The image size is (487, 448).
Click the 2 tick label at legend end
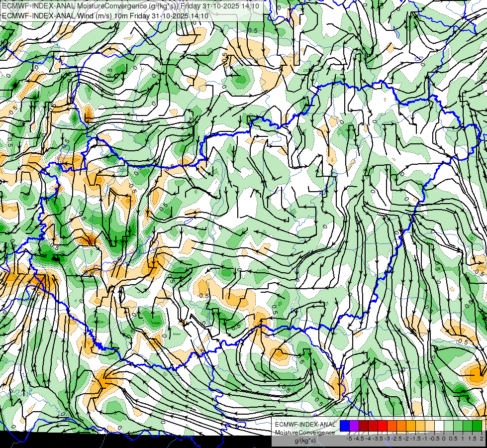point(482,439)
